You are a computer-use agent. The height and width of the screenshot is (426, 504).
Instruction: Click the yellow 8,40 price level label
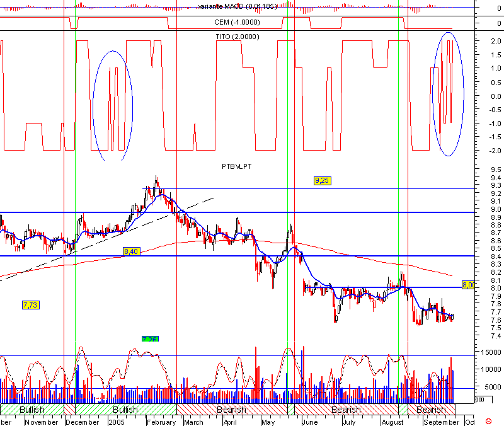pos(132,251)
